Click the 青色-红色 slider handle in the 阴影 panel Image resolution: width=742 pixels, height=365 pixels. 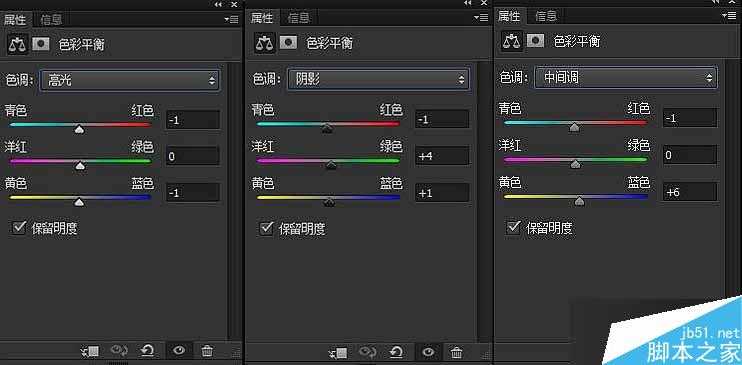[327, 128]
